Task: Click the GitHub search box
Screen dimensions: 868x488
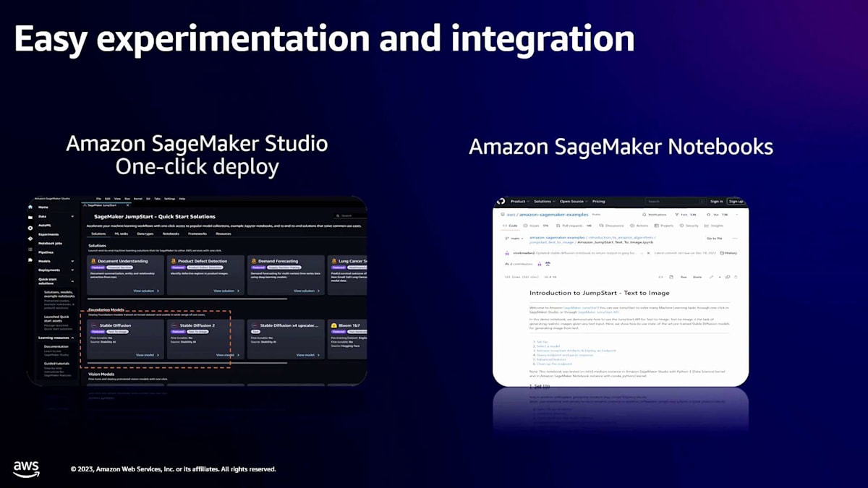Action: click(x=676, y=201)
